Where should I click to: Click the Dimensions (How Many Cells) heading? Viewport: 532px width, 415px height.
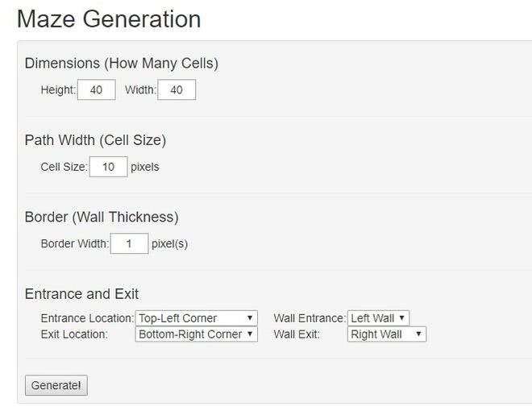(x=122, y=64)
